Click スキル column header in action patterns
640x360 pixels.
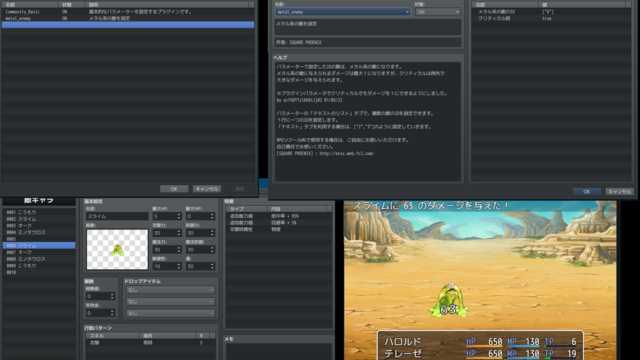point(113,336)
